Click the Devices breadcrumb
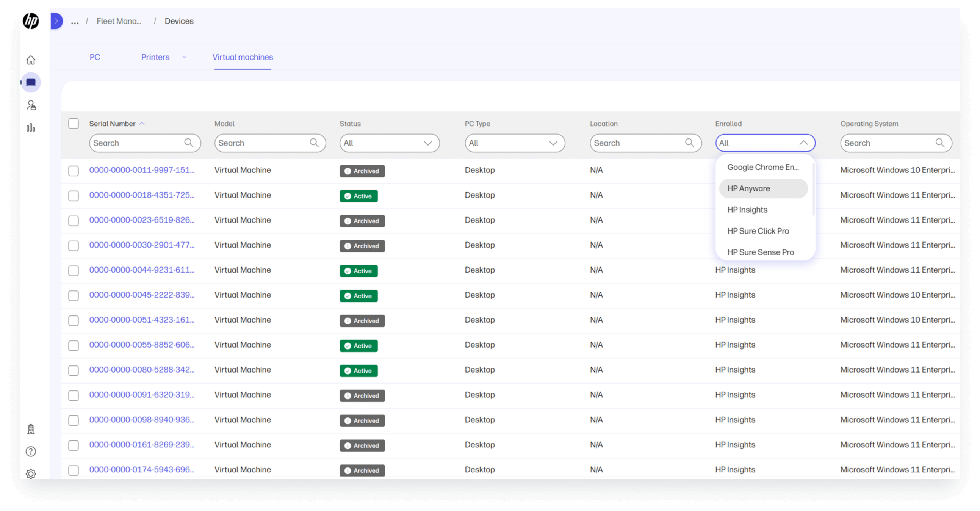 pos(179,21)
